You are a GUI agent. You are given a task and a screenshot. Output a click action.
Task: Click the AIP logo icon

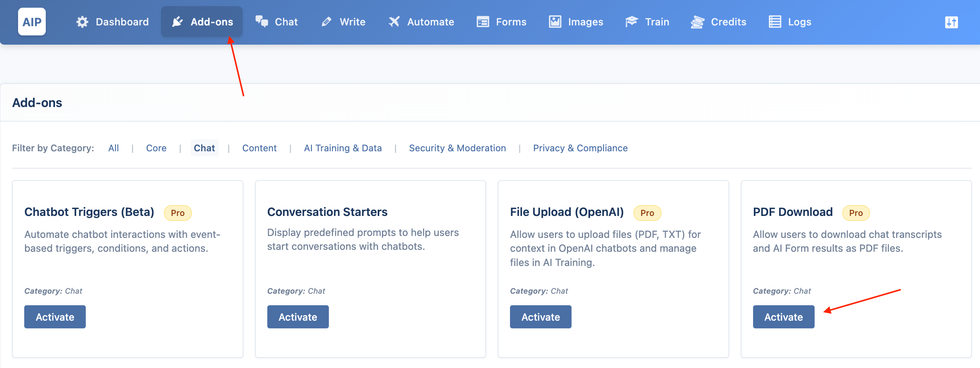coord(32,22)
